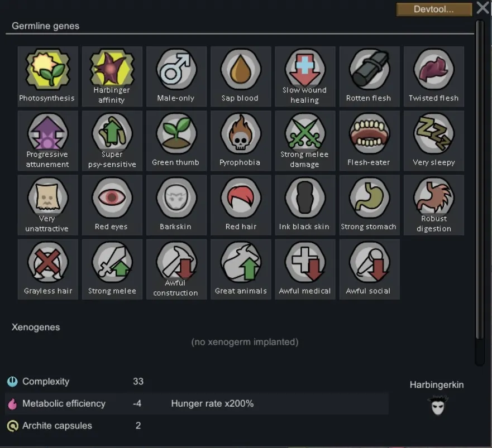This screenshot has height=448, width=492.
Task: Select the Pyrophobia skull flame icon
Action: click(x=241, y=134)
